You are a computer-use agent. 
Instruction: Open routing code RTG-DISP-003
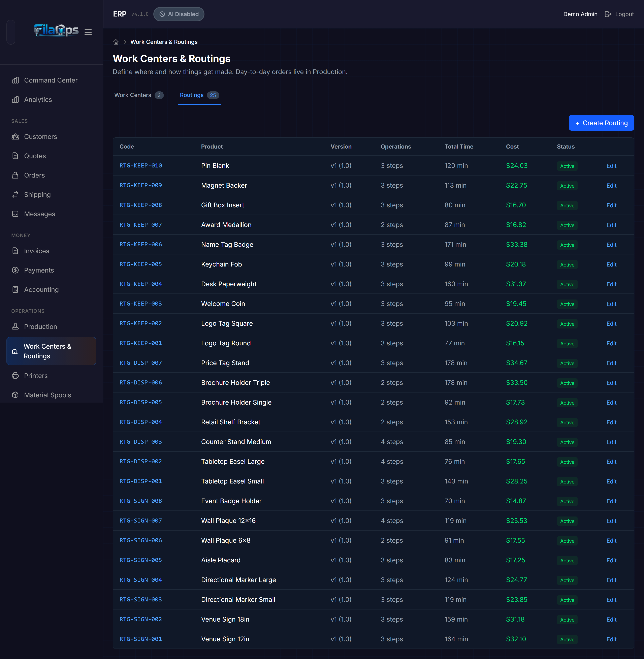tap(141, 442)
